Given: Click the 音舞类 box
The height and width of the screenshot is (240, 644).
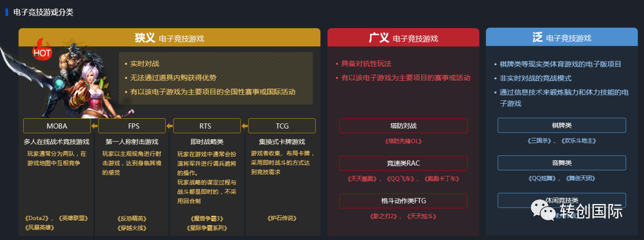Looking at the screenshot, I should pos(562,163).
